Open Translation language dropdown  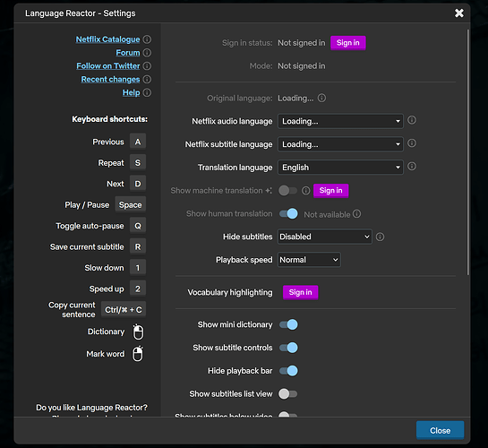pyautogui.click(x=340, y=168)
